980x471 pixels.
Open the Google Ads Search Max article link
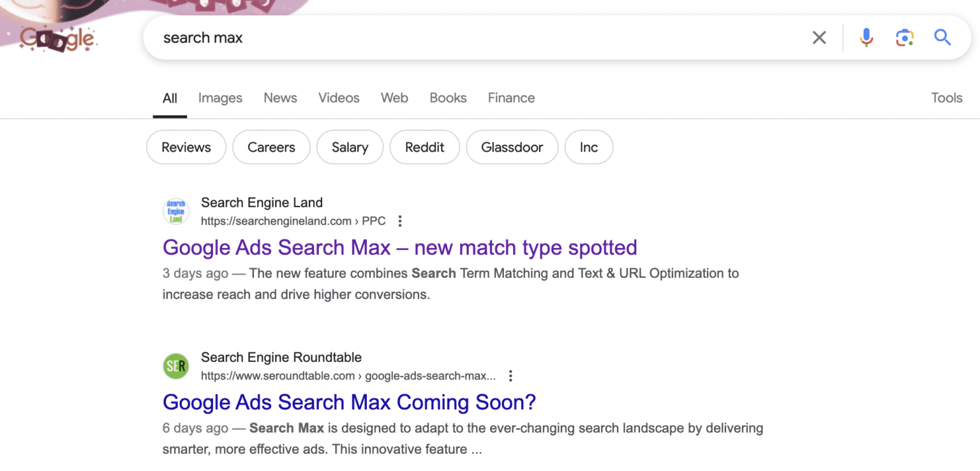pyautogui.click(x=399, y=247)
